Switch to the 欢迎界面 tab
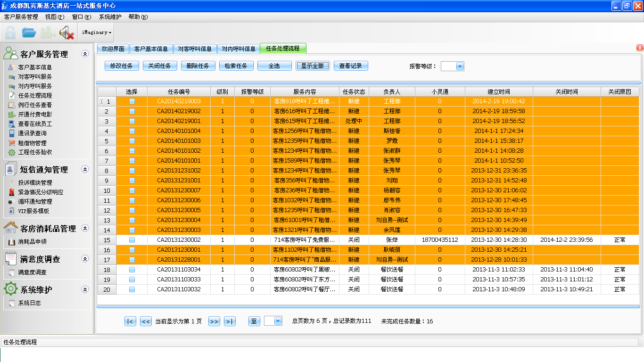644x362 pixels. click(x=113, y=49)
